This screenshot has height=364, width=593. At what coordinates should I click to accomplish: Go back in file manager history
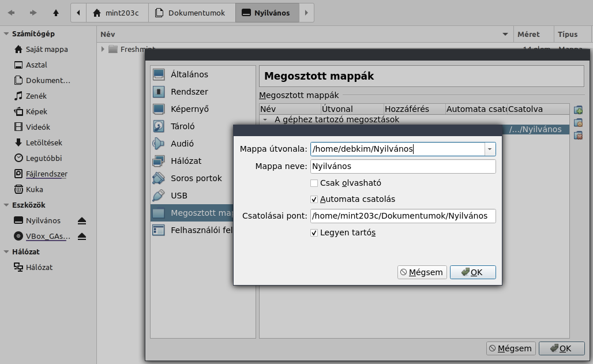pos(12,13)
